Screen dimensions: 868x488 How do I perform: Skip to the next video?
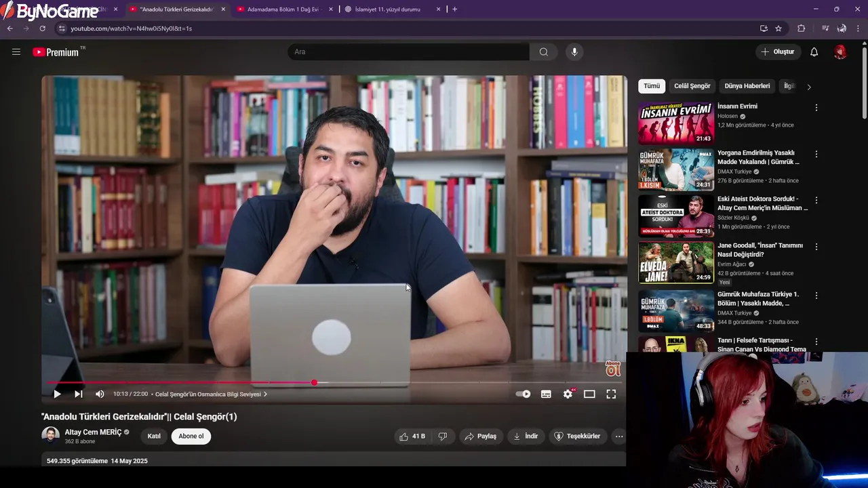tap(79, 394)
